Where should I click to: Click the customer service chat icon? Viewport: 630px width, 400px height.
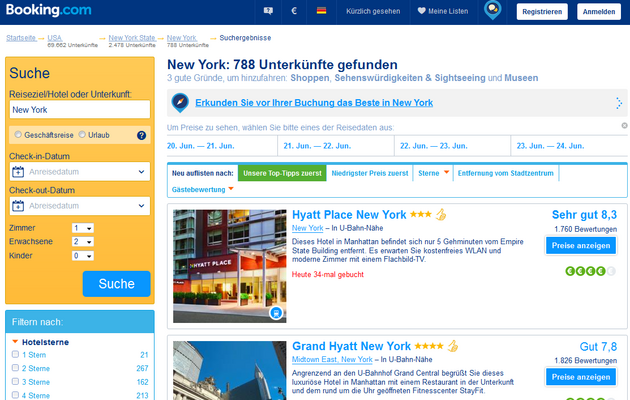(267, 11)
